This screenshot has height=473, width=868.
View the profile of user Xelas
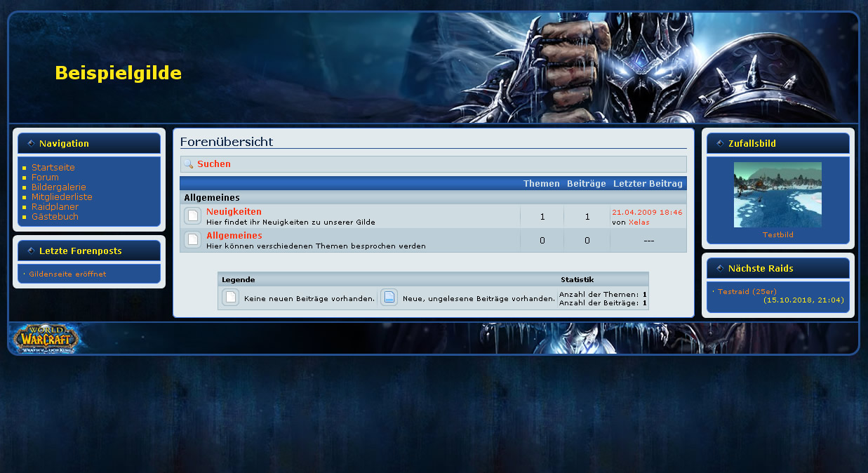639,222
